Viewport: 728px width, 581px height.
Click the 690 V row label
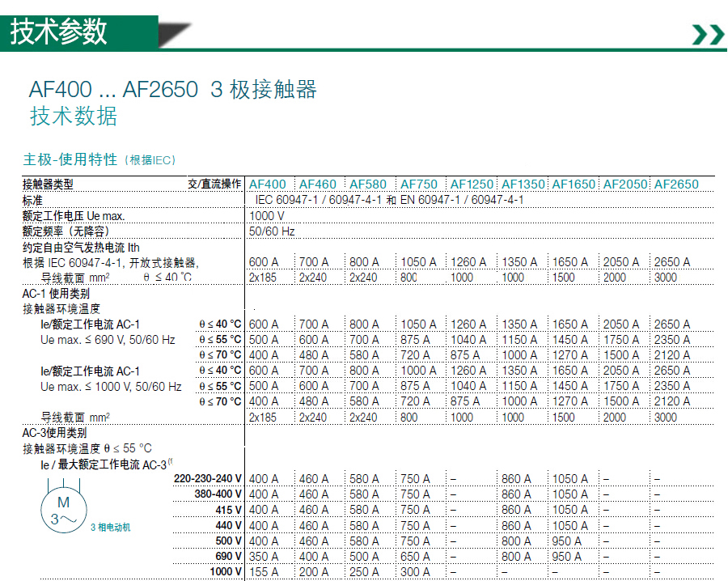pyautogui.click(x=227, y=557)
